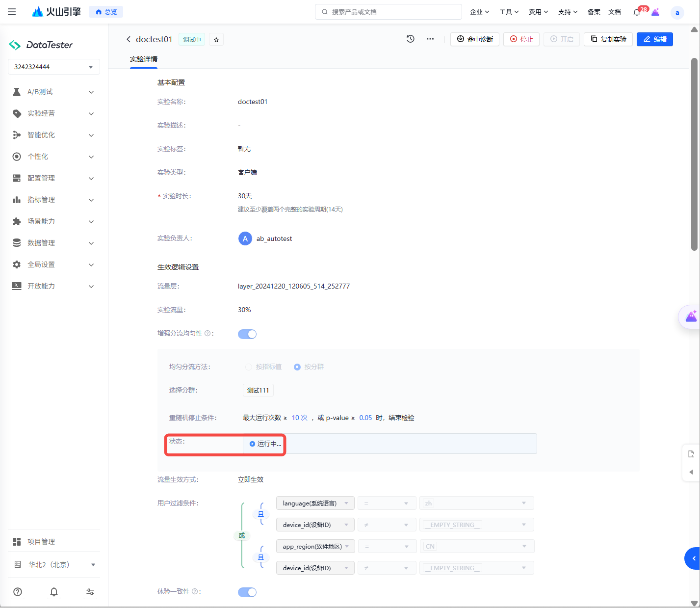The image size is (700, 608).
Task: Select the 按指标值 radio option
Action: pyautogui.click(x=249, y=367)
